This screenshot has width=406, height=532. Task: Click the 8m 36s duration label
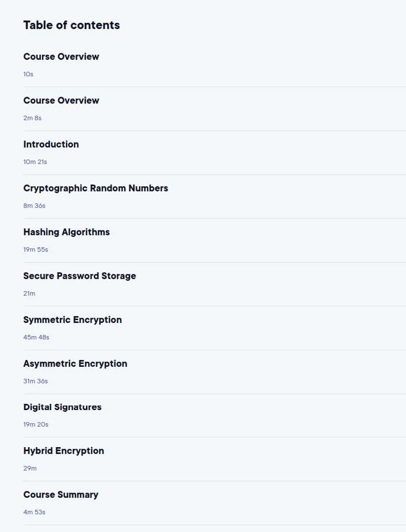coord(34,206)
